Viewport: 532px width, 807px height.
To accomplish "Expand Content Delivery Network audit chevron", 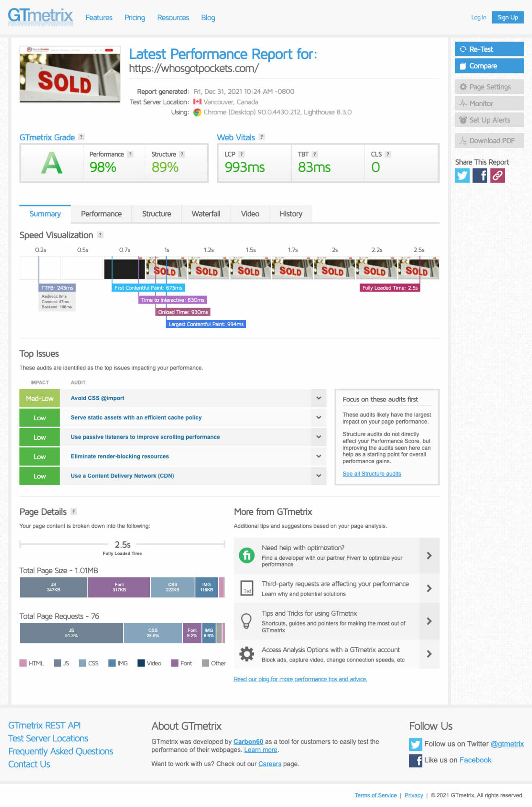I will coord(319,475).
